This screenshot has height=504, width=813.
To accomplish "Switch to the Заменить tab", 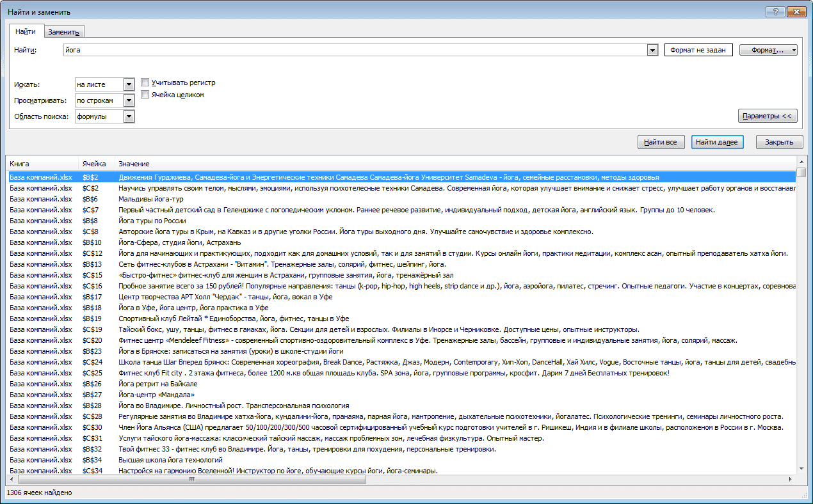I will click(63, 32).
